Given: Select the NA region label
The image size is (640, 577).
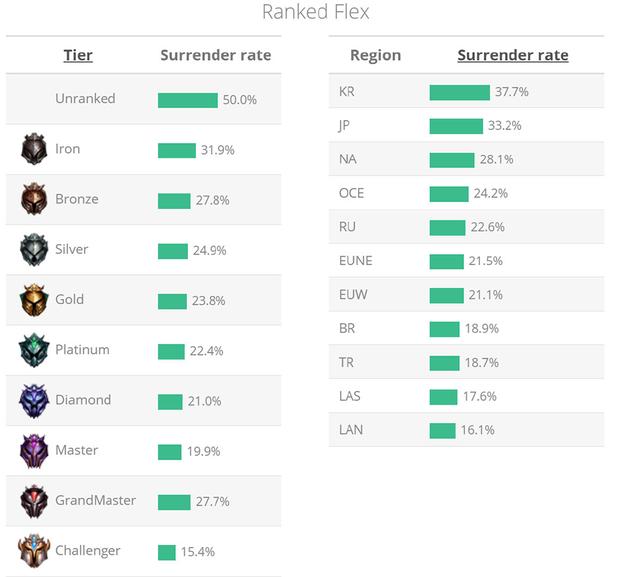Looking at the screenshot, I should pos(348,160).
